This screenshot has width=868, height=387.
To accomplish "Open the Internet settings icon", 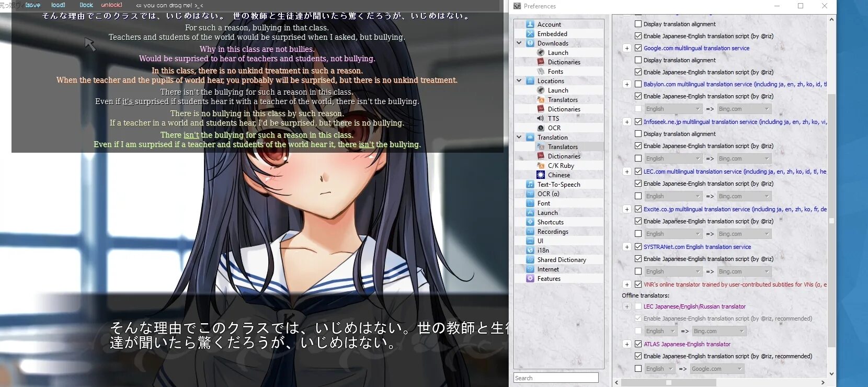I will (x=530, y=269).
